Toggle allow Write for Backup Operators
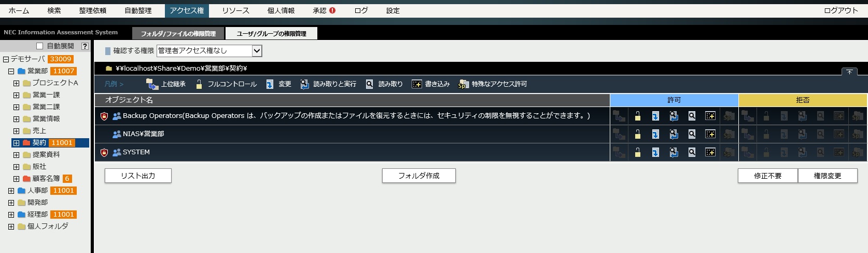Viewport: 868px width, 253px height. tap(710, 116)
